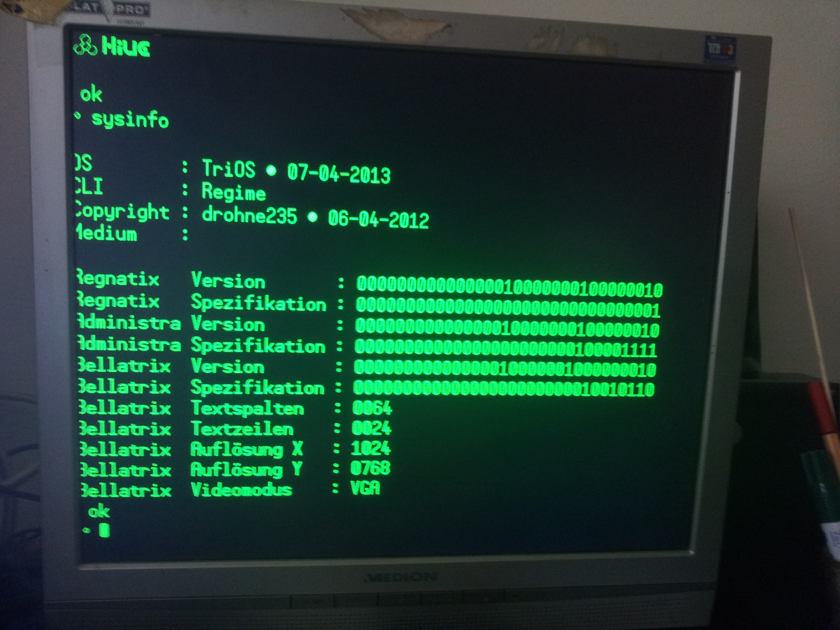Click the Bellatrix Spezifikation binary value
Viewport: 840px width, 630px height.
[504, 389]
